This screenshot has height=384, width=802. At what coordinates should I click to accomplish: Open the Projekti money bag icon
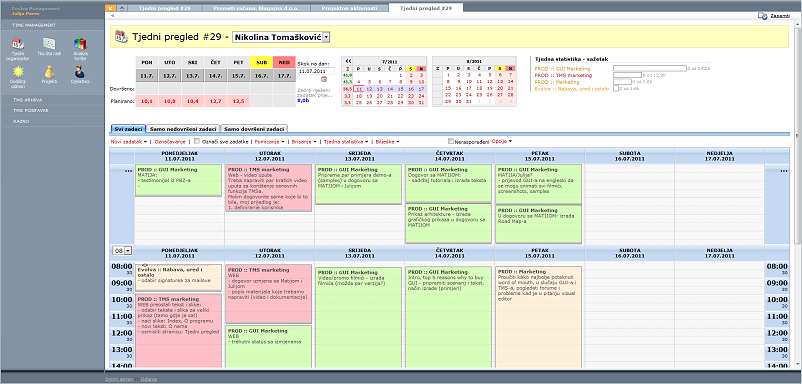[49, 71]
